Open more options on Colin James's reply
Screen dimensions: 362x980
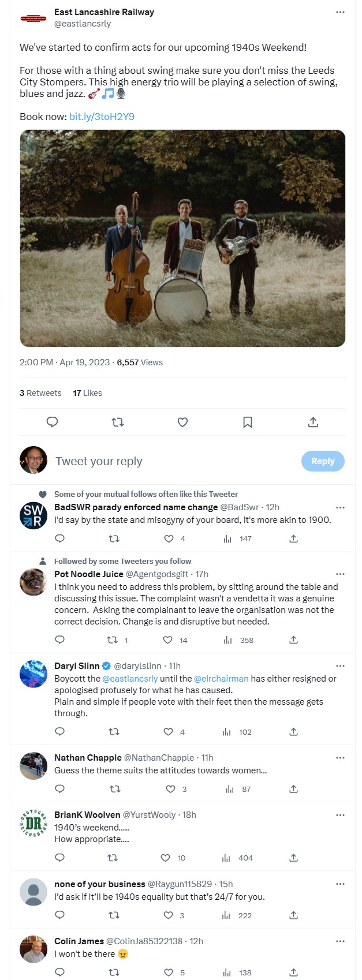[x=340, y=941]
